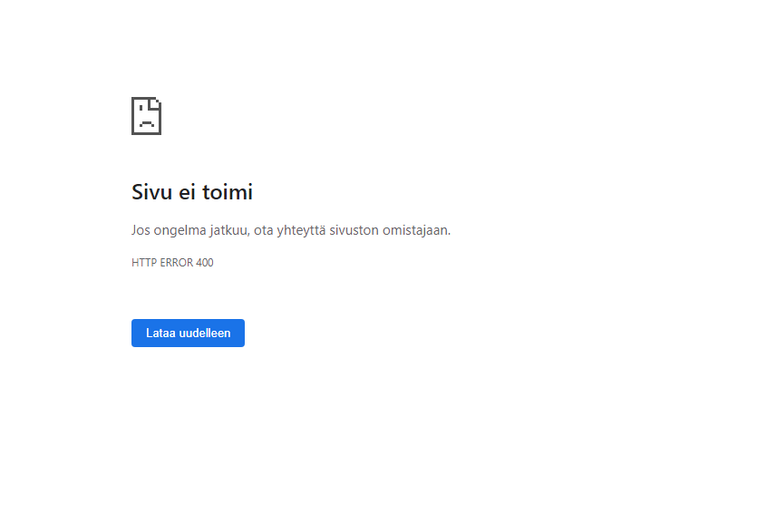Click the word "Sivu" in the heading
Viewport: 757px width, 532px height.
pos(151,192)
